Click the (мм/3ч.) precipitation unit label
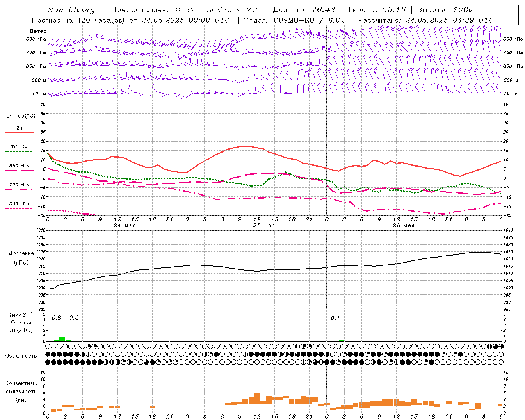This screenshot has height=420, width=525. (x=21, y=315)
